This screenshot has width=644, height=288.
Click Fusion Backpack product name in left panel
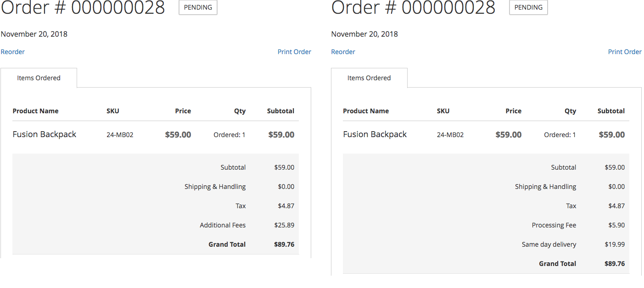(45, 134)
